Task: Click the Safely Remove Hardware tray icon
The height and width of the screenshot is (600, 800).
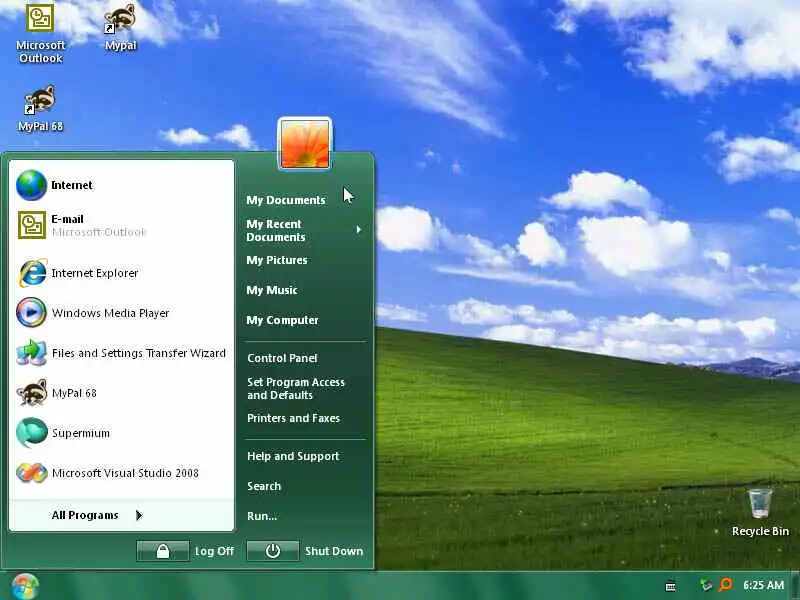Action: pos(706,585)
